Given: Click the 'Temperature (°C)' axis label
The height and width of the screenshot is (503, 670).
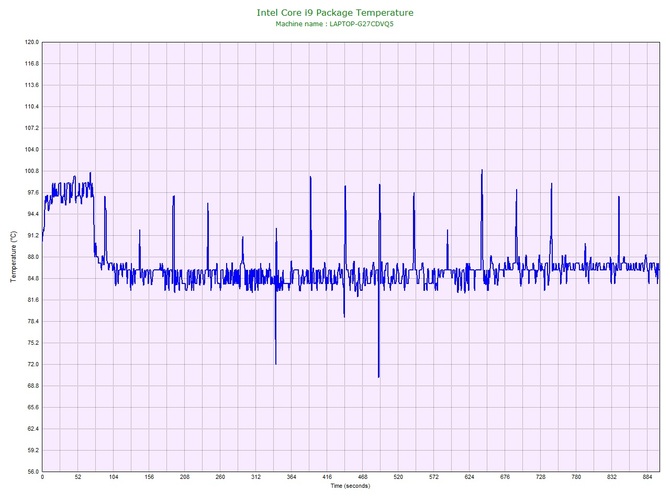Looking at the screenshot, I should click(x=13, y=256).
